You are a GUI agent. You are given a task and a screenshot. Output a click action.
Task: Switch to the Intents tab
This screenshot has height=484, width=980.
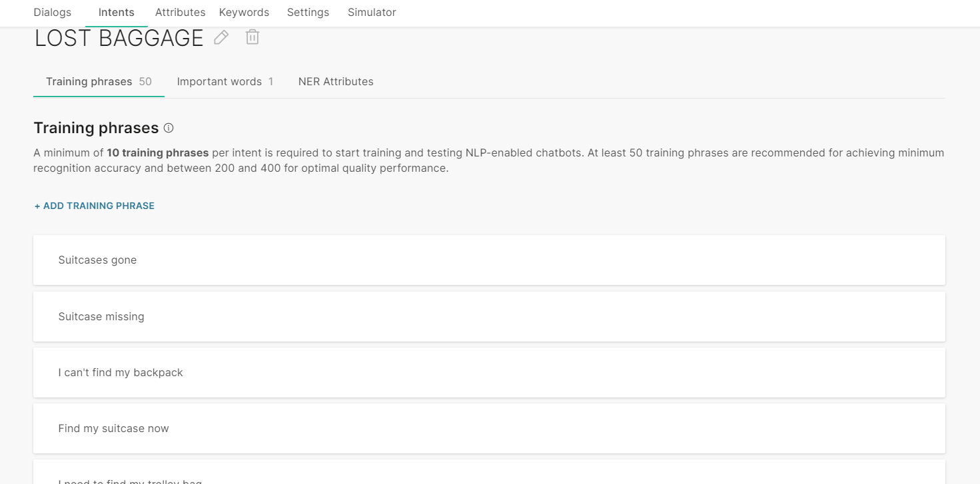click(x=116, y=13)
